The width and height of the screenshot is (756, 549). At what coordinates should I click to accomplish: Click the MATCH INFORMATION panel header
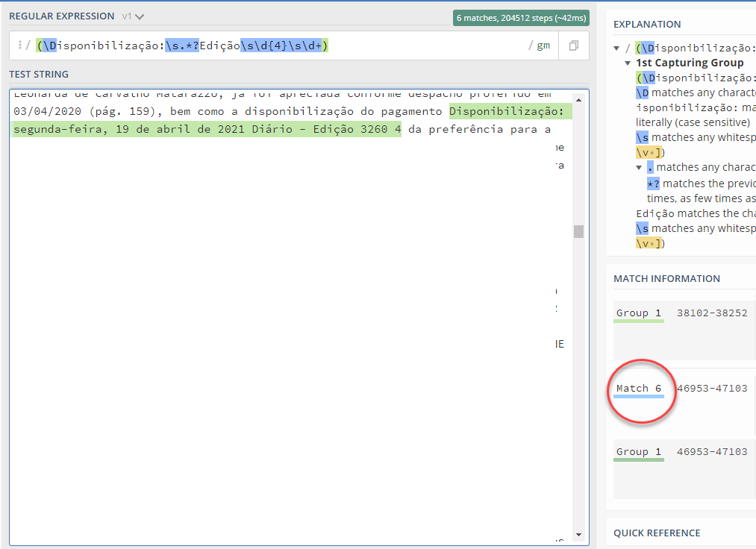(x=666, y=278)
